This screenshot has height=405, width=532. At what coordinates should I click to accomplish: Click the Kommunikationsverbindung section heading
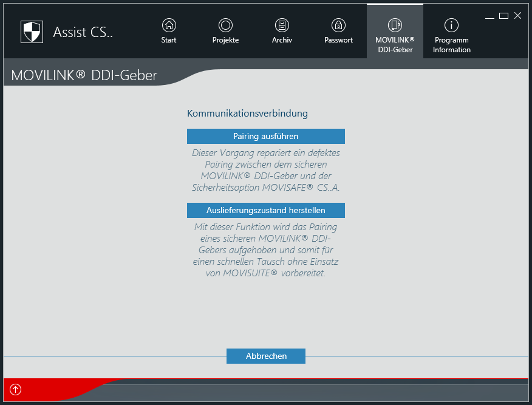click(x=247, y=113)
